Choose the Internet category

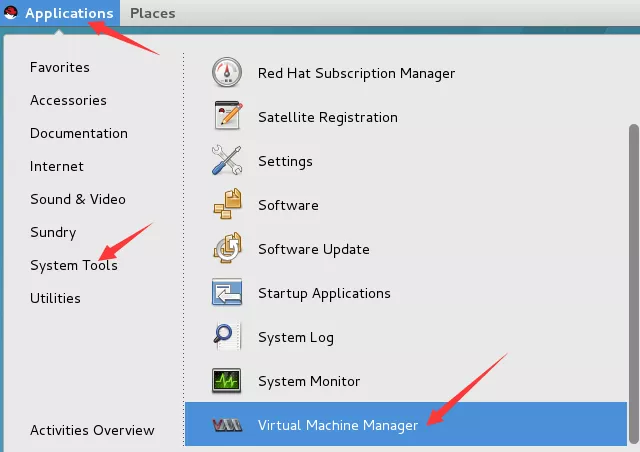[57, 166]
